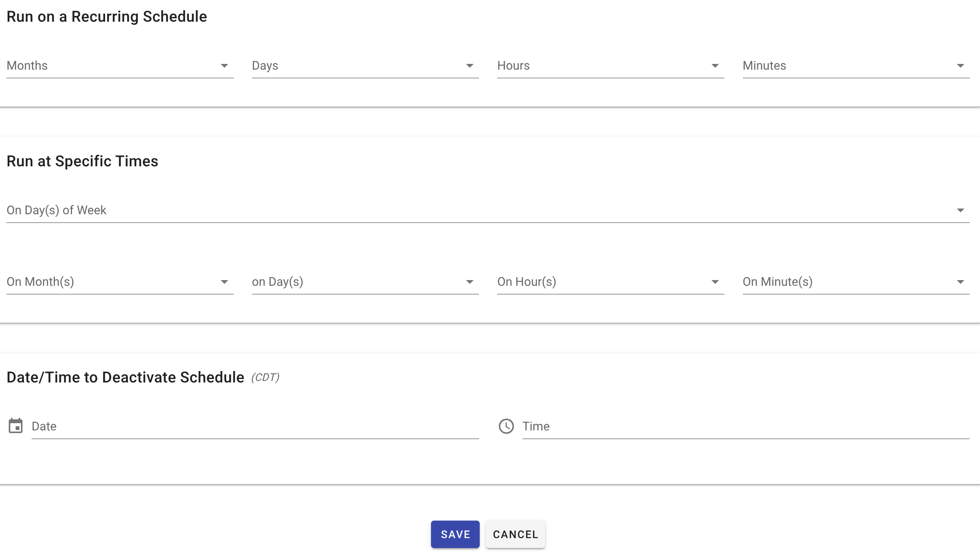Click the On Hour(s) dropdown arrow
The width and height of the screenshot is (980, 556).
[x=715, y=282]
